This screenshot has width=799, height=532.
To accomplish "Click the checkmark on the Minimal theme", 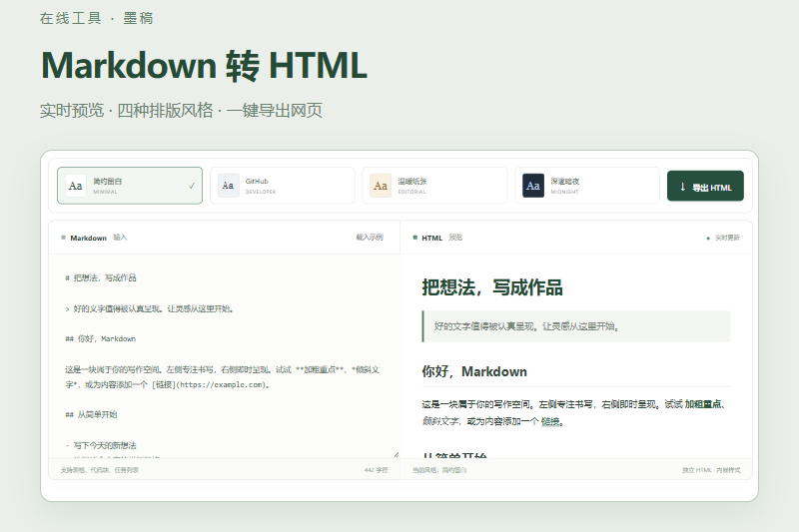I will (x=192, y=186).
